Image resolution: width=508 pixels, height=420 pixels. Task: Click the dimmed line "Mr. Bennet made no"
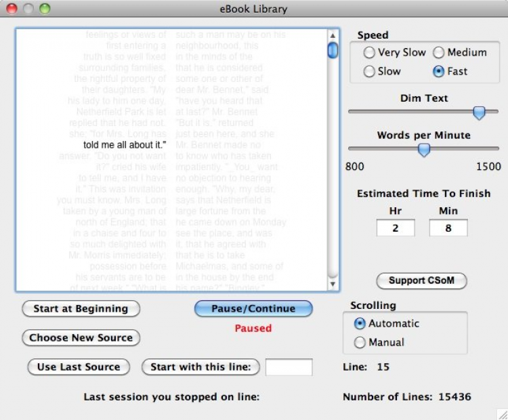point(218,145)
